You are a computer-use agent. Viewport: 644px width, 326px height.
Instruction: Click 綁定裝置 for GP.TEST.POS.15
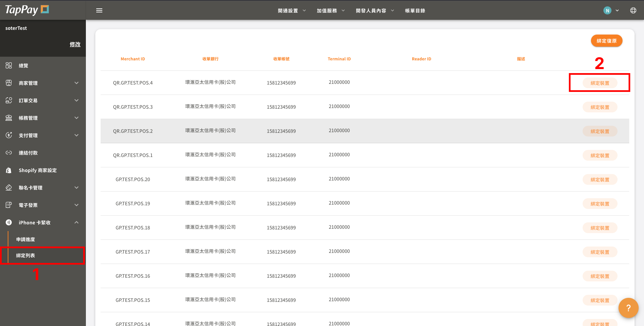pos(600,300)
